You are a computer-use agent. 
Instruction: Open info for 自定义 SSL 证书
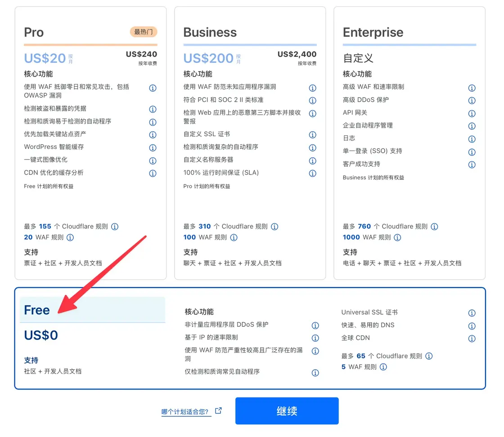point(312,135)
